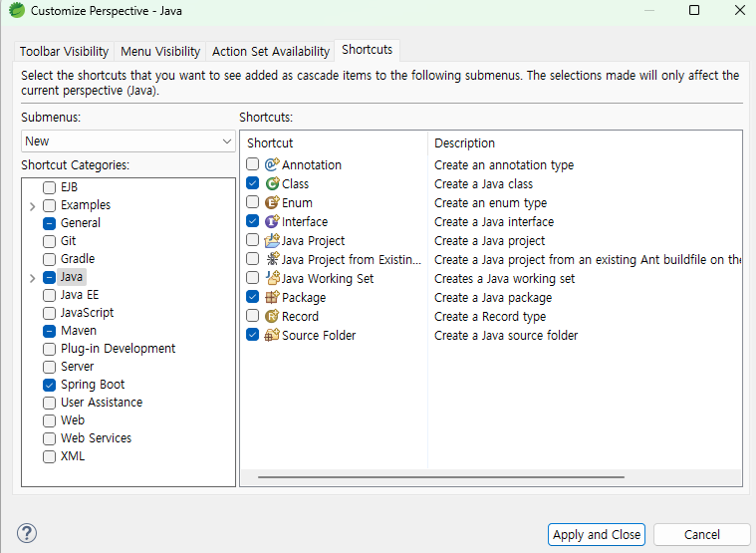This screenshot has width=756, height=553.
Task: Click the Java Working Set icon
Action: (272, 278)
